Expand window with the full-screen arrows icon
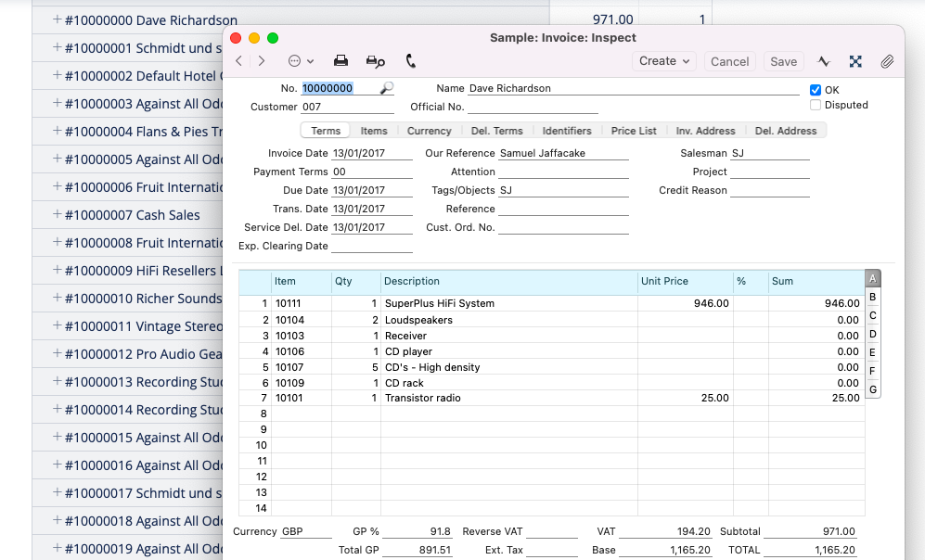Image resolution: width=925 pixels, height=560 pixels. 854,60
